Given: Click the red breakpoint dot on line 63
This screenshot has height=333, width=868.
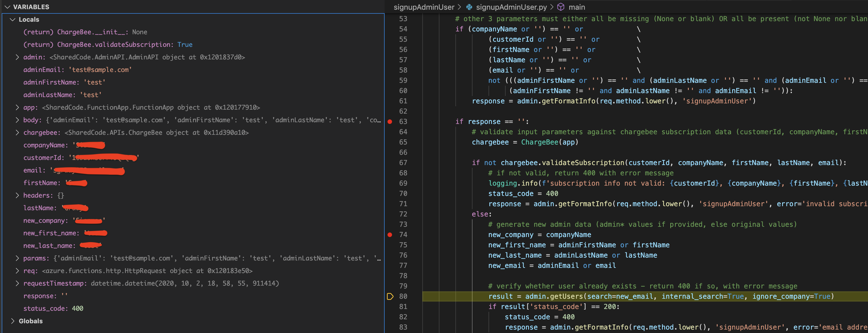Looking at the screenshot, I should click(390, 121).
